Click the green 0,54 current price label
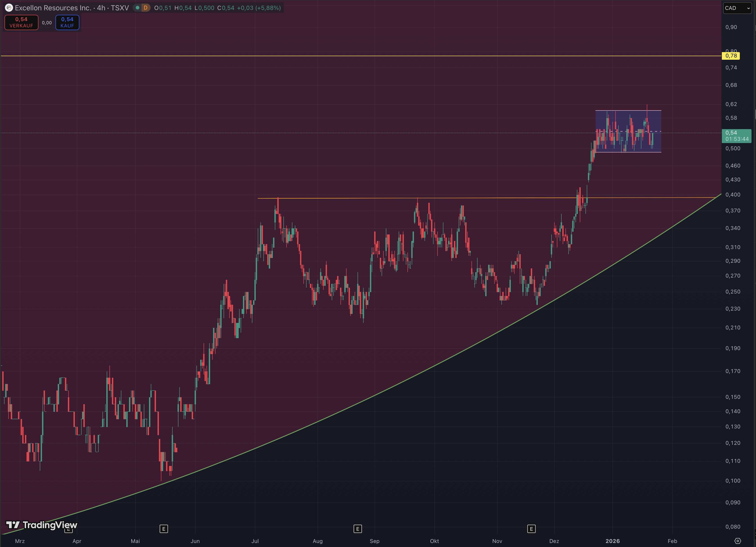The image size is (756, 547). (x=736, y=136)
